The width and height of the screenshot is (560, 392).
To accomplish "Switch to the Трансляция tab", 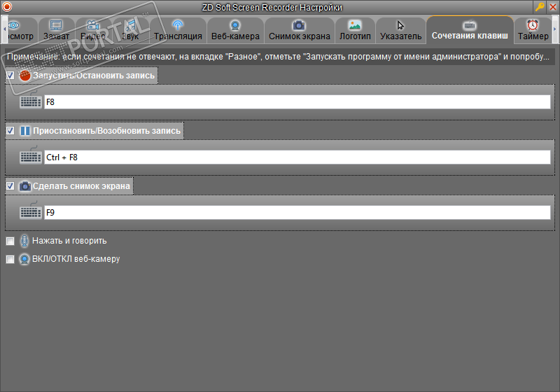I will (178, 30).
